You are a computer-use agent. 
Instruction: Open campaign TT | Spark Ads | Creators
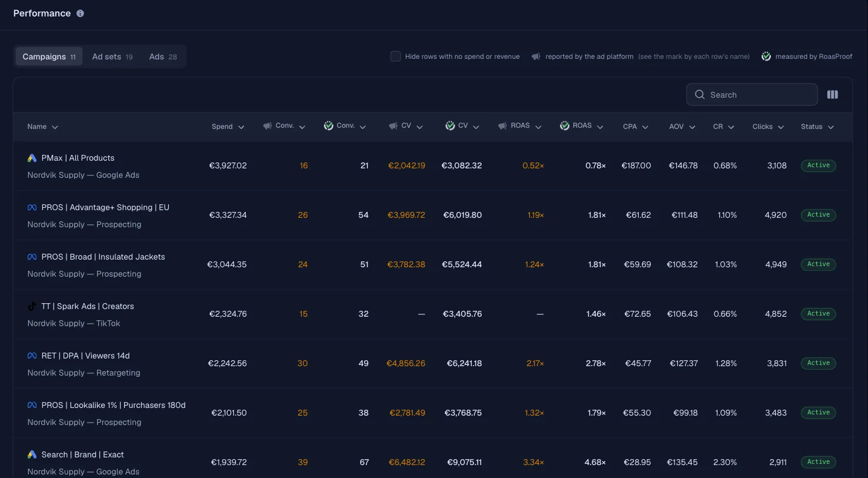pyautogui.click(x=88, y=307)
